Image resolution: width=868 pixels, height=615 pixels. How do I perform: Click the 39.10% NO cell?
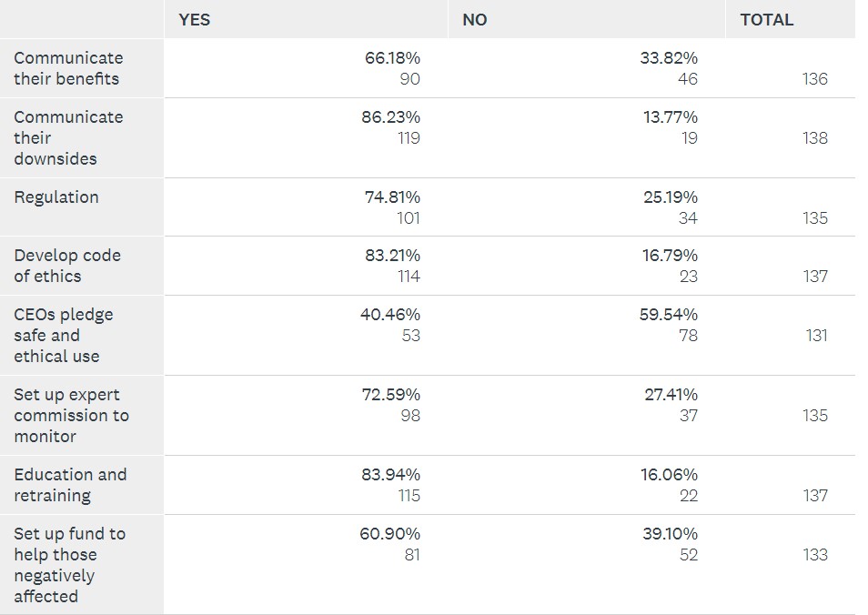670,534
